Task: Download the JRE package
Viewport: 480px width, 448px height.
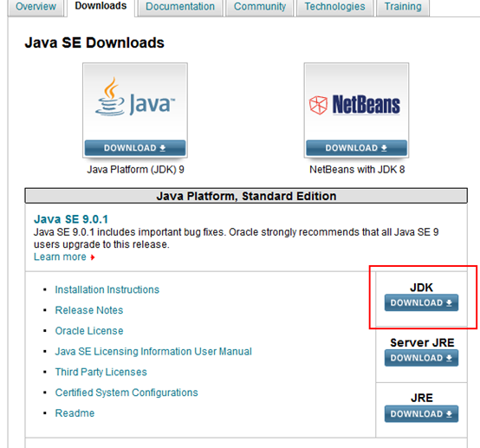Action: pos(421,413)
